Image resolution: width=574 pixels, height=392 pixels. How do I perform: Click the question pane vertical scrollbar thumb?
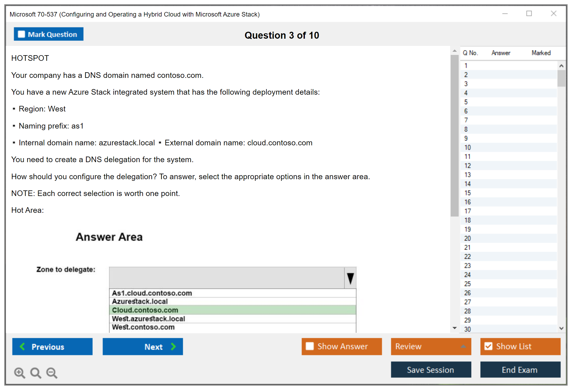(454, 136)
